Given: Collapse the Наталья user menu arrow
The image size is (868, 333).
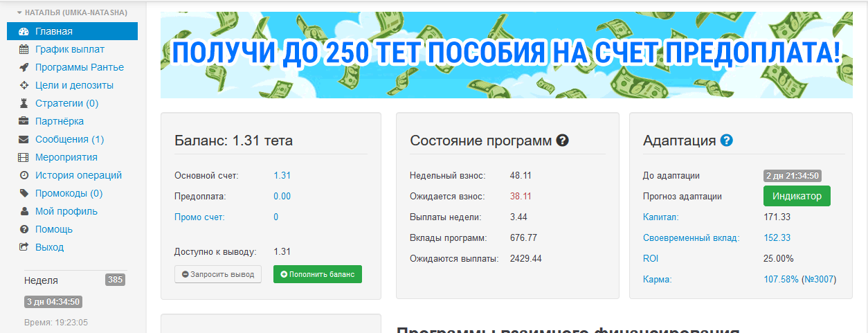Looking at the screenshot, I should tap(19, 12).
